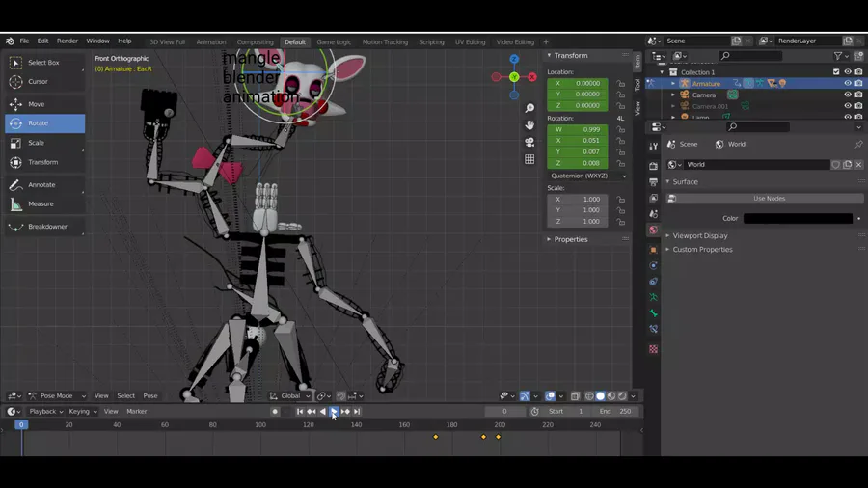Open the World properties tab icon
Viewport: 868px width, 488px height.
tap(653, 230)
